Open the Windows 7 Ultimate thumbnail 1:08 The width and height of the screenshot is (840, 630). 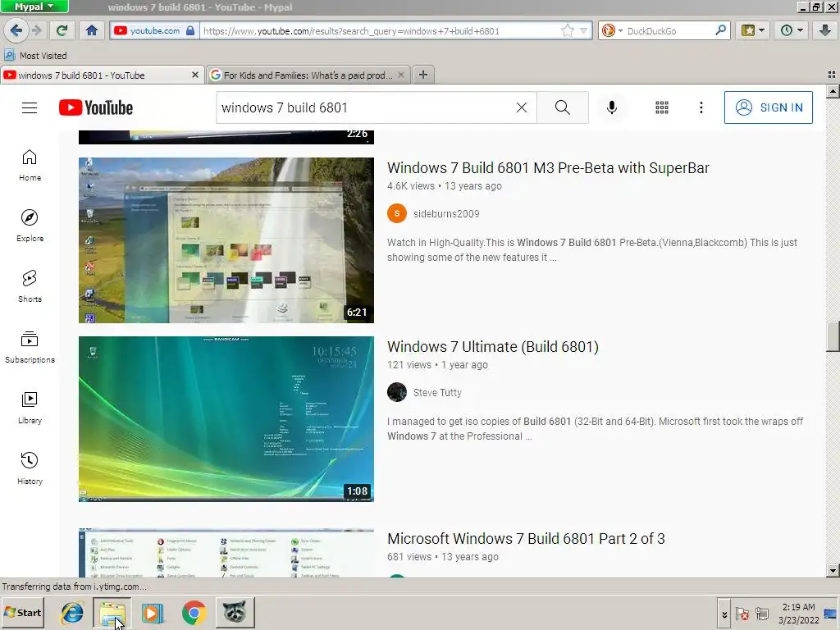tap(226, 419)
